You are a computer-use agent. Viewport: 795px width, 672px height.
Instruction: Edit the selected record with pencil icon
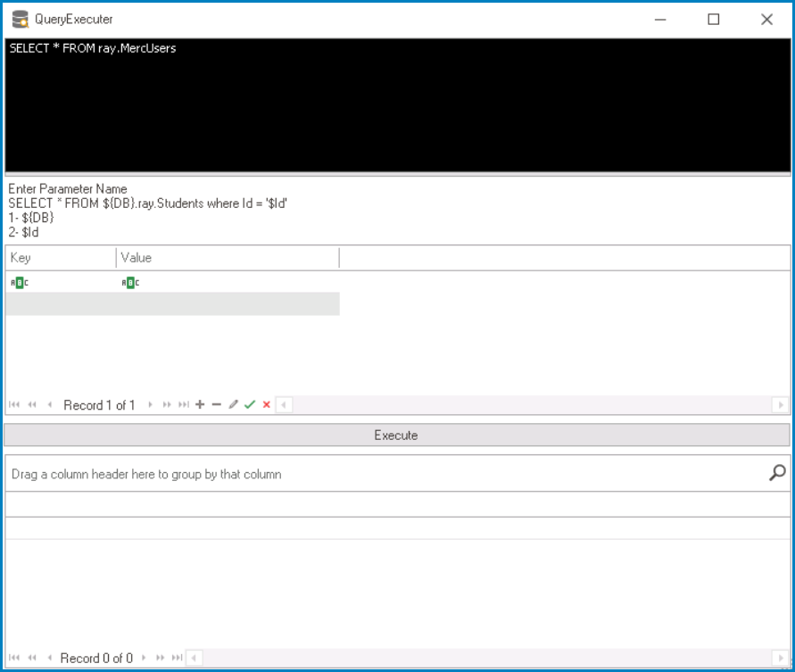point(232,404)
